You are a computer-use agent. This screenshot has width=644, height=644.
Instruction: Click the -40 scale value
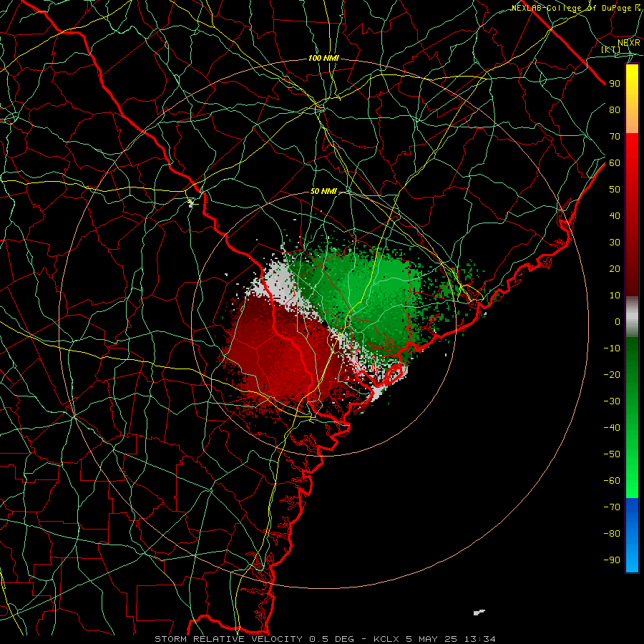[x=612, y=428]
